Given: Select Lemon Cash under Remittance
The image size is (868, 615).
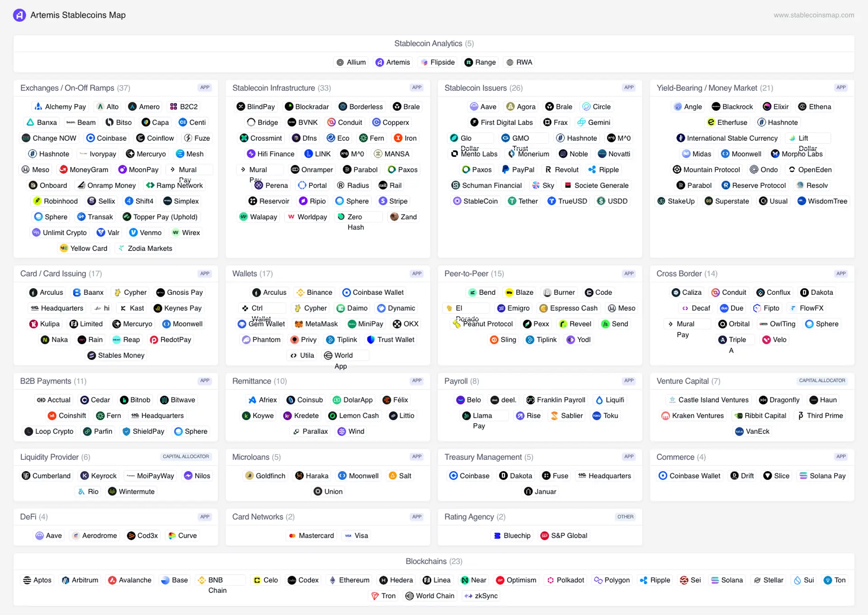Looking at the screenshot, I should [x=354, y=416].
